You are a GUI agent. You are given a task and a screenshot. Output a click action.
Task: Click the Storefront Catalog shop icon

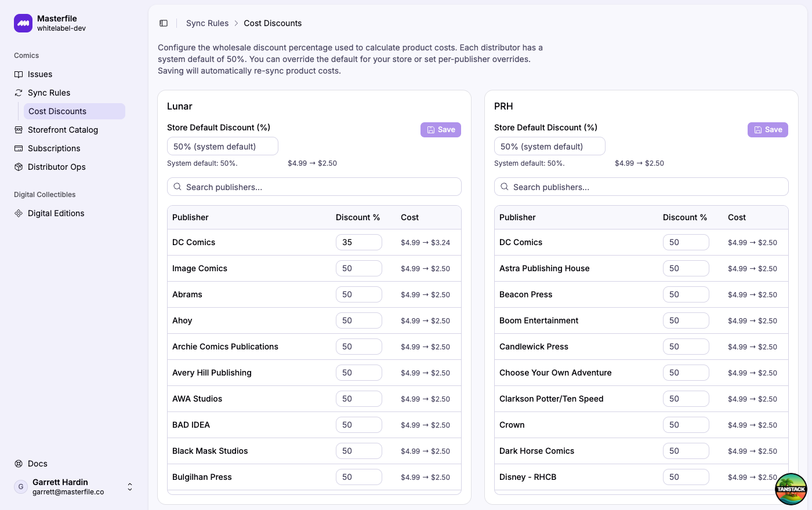coord(19,130)
